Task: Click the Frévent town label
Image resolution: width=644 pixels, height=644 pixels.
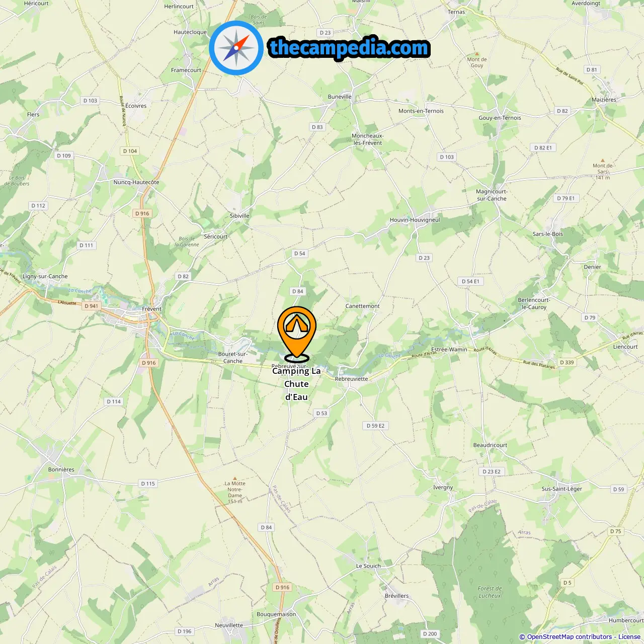Action: pos(152,309)
